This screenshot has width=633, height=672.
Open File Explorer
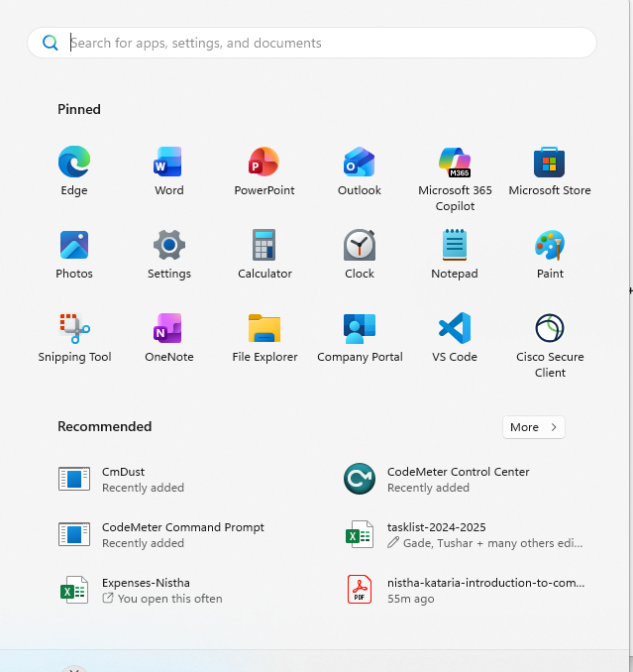click(264, 338)
